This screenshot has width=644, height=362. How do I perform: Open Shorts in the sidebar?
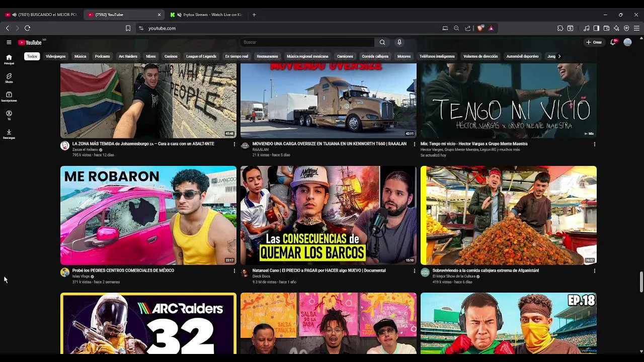click(x=9, y=78)
